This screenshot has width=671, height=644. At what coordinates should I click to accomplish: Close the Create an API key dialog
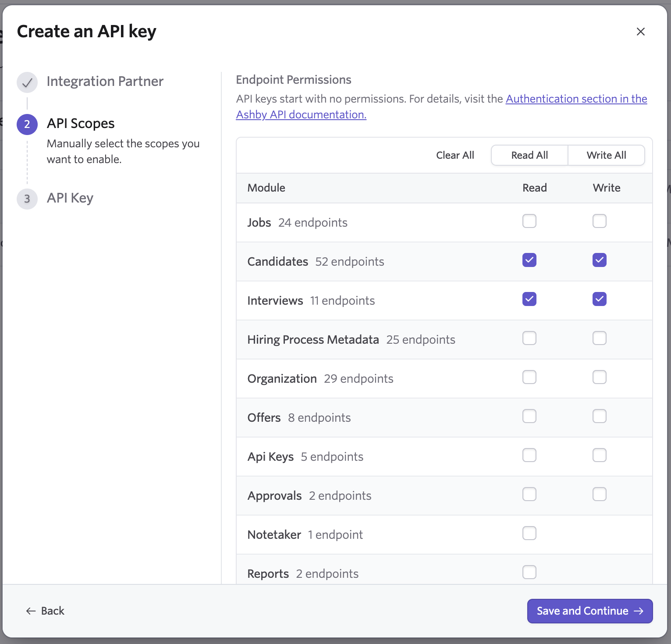coord(640,32)
